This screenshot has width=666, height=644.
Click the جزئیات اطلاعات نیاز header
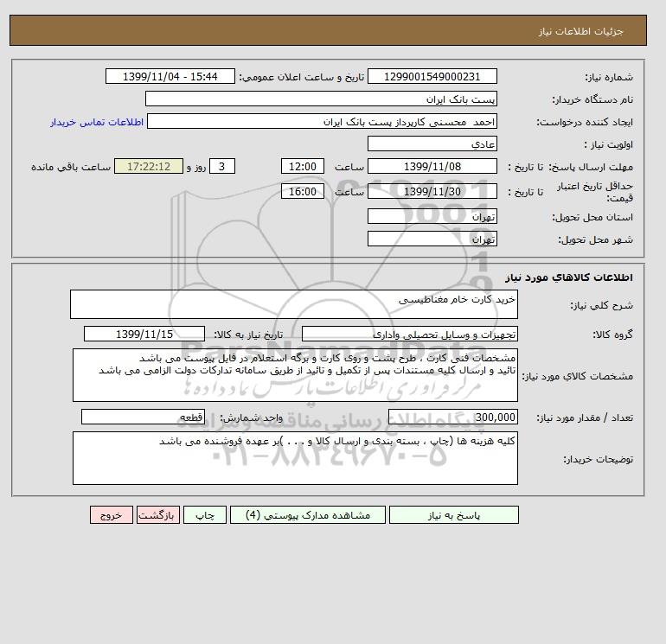[x=580, y=31]
